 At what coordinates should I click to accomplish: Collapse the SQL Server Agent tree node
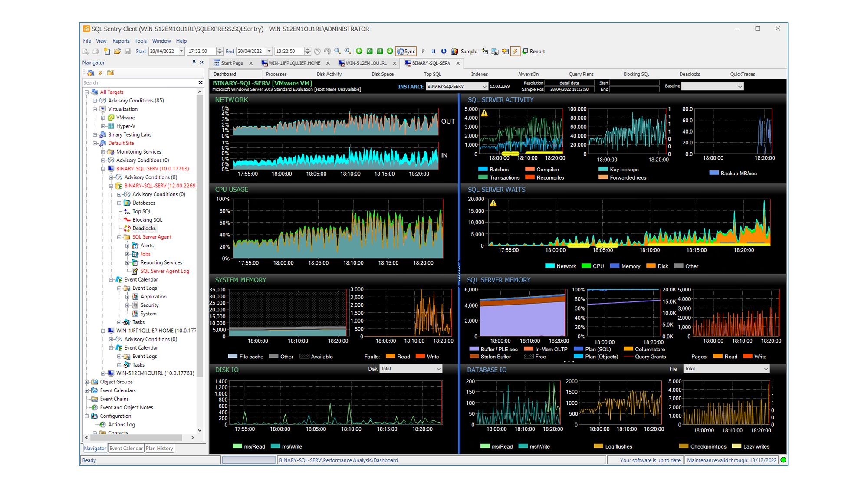click(119, 237)
